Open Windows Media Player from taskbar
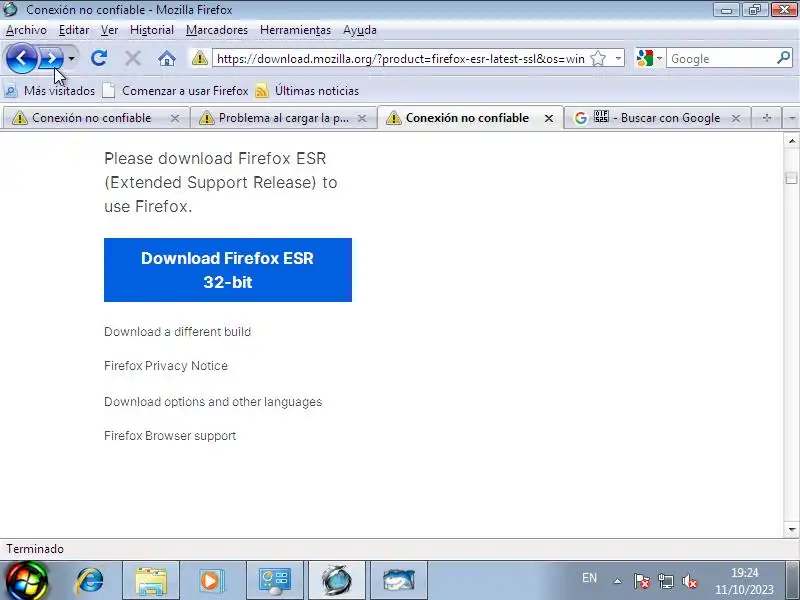Screen dimensions: 800x600 (x=211, y=581)
